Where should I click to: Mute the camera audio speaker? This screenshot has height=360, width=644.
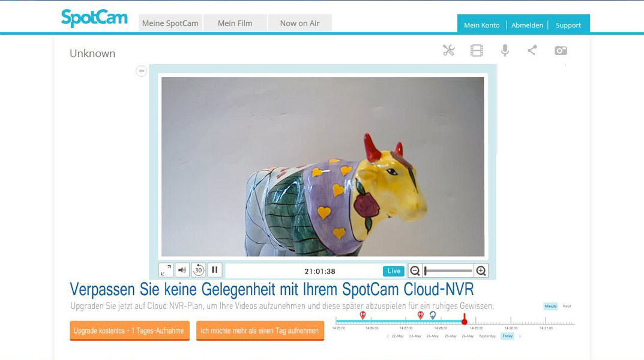click(182, 270)
